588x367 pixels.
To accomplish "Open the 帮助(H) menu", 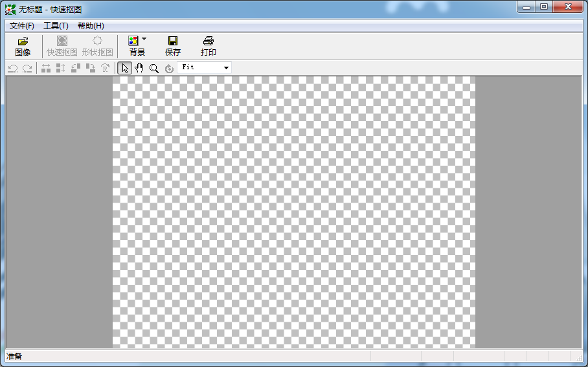I will click(91, 26).
